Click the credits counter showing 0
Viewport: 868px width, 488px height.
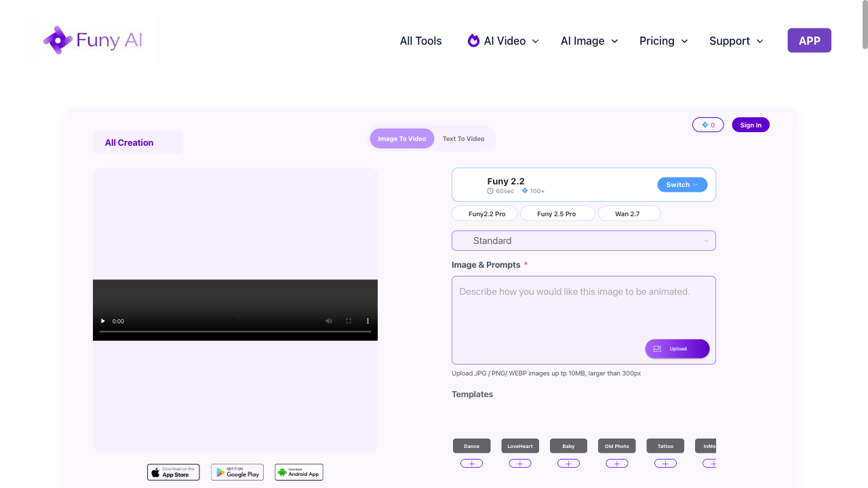pyautogui.click(x=708, y=125)
